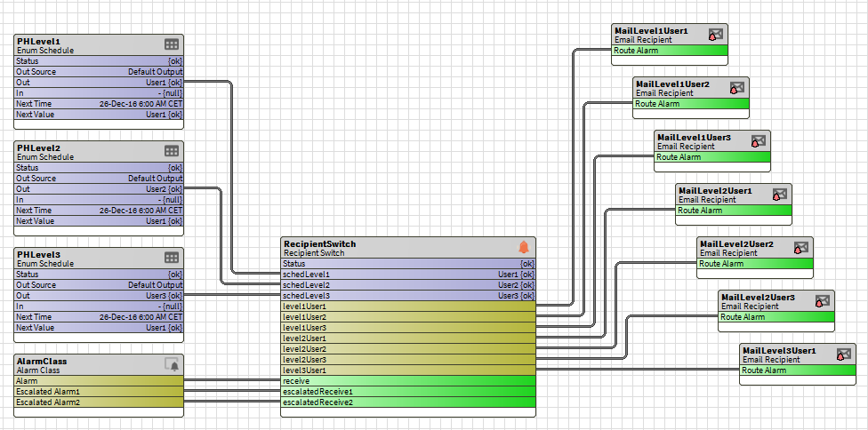Select the level1User1 slot in RecipientSwitch
Viewport: 868px width, 430px height.
tap(408, 307)
